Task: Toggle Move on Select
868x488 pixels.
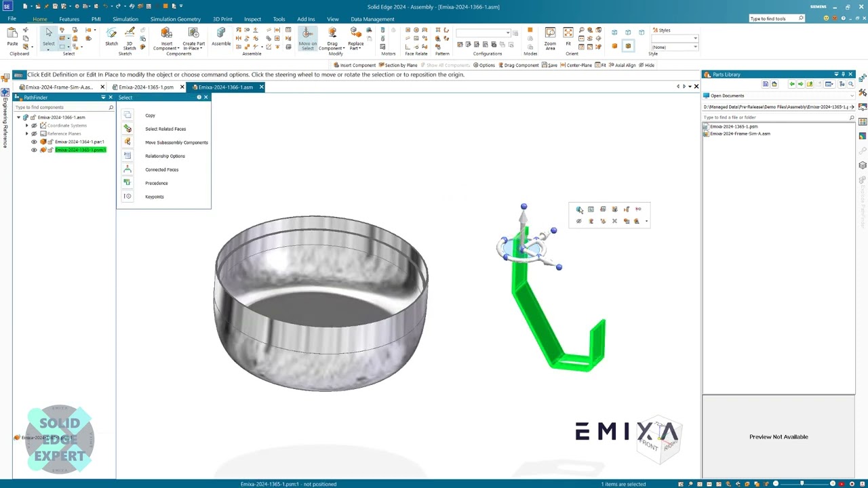Action: [307, 38]
